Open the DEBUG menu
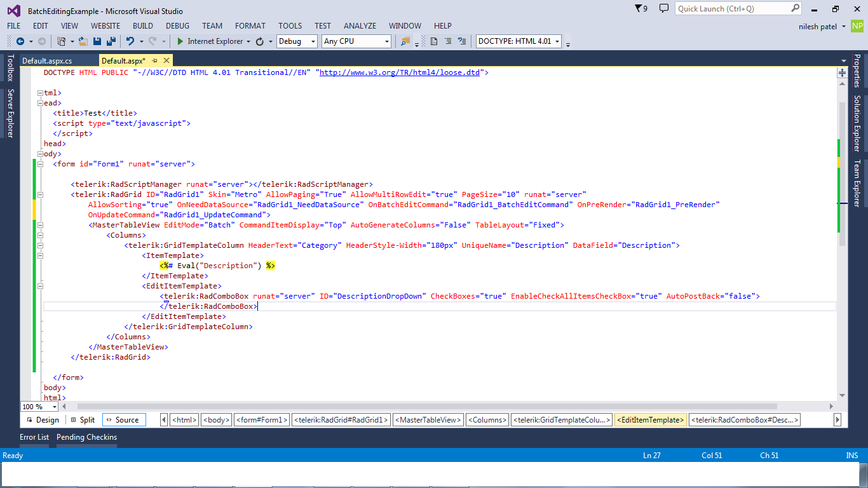This screenshot has width=868, height=488. click(178, 26)
